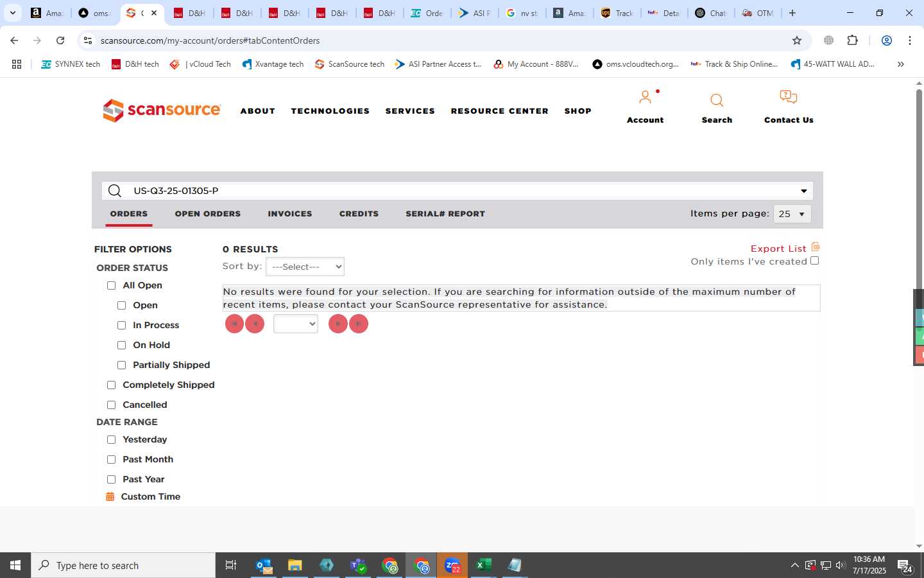Open the Resource Center menu
924x578 pixels.
click(x=500, y=111)
